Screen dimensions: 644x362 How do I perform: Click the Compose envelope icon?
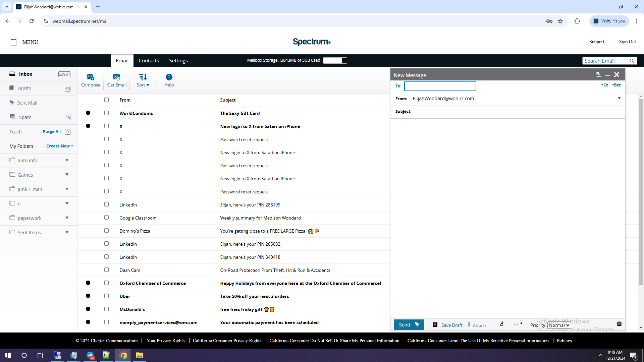pos(90,77)
